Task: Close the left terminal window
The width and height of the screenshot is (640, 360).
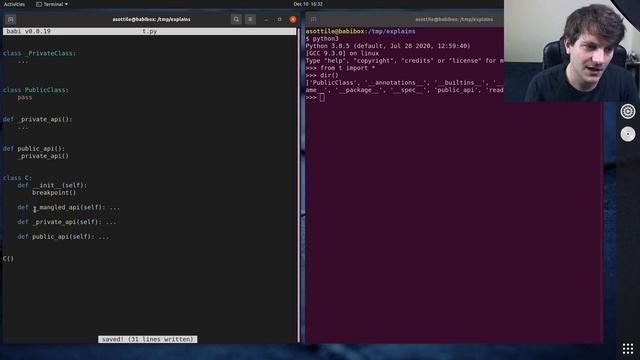Action: pyautogui.click(x=293, y=19)
